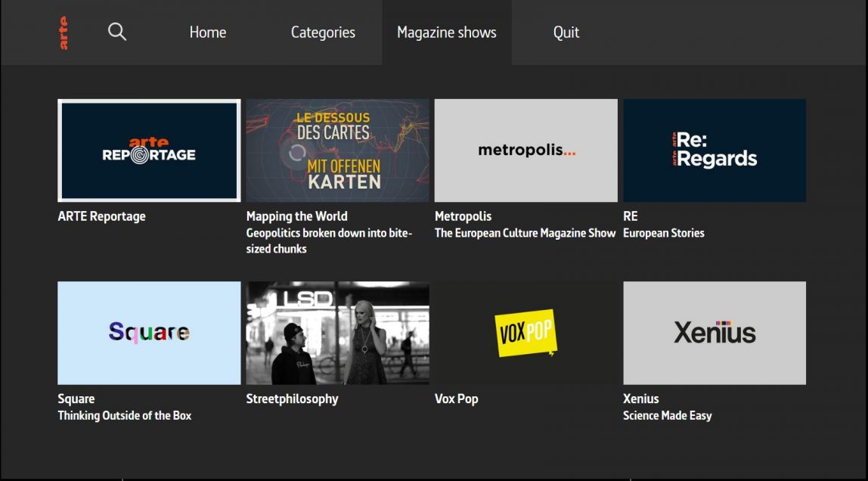Click the 'European Stories' subtitle
Viewport: 868px width, 481px height.
click(x=664, y=233)
